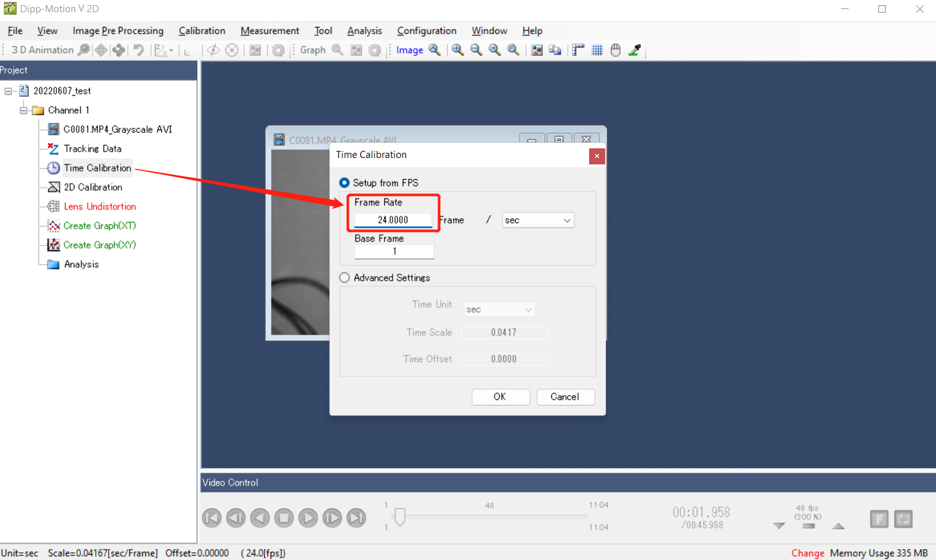936x560 pixels.
Task: Open the Calibration menu
Action: (x=202, y=31)
